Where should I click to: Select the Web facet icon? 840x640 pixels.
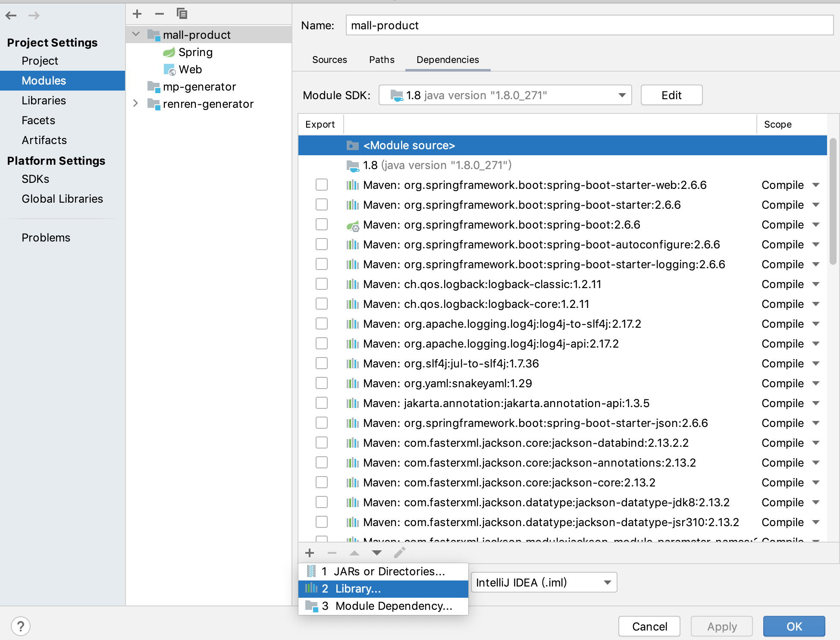point(169,69)
